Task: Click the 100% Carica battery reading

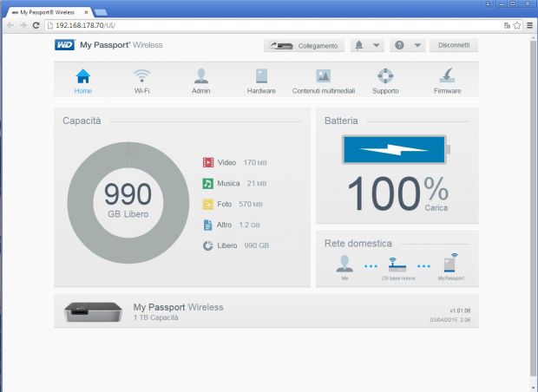Action: [x=397, y=194]
